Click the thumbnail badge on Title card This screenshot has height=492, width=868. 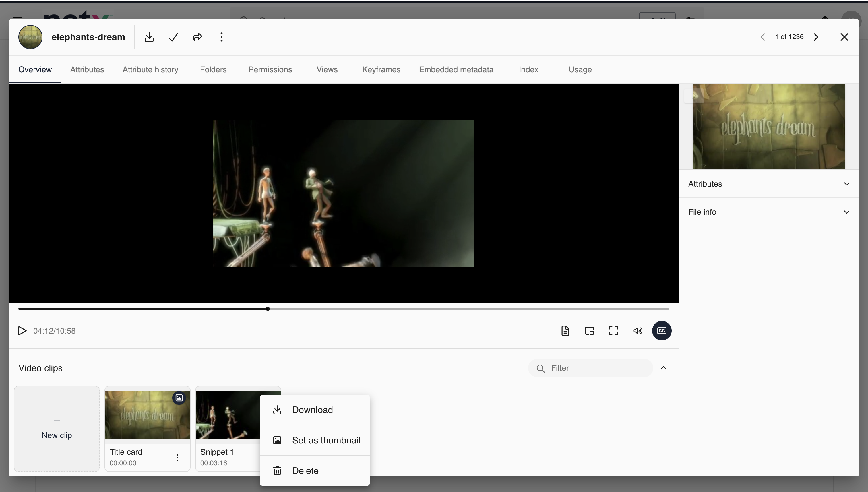pos(179,398)
